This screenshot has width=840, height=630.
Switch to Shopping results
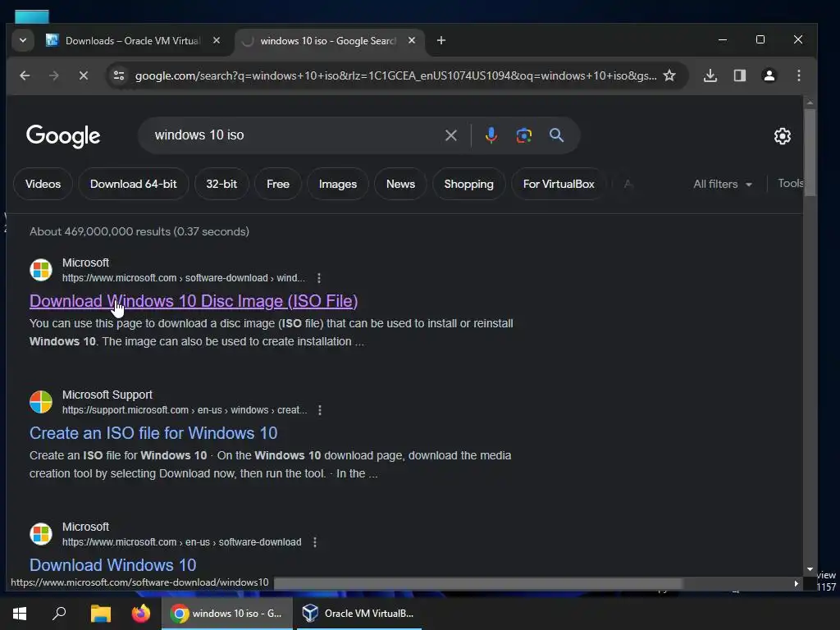[x=468, y=184]
